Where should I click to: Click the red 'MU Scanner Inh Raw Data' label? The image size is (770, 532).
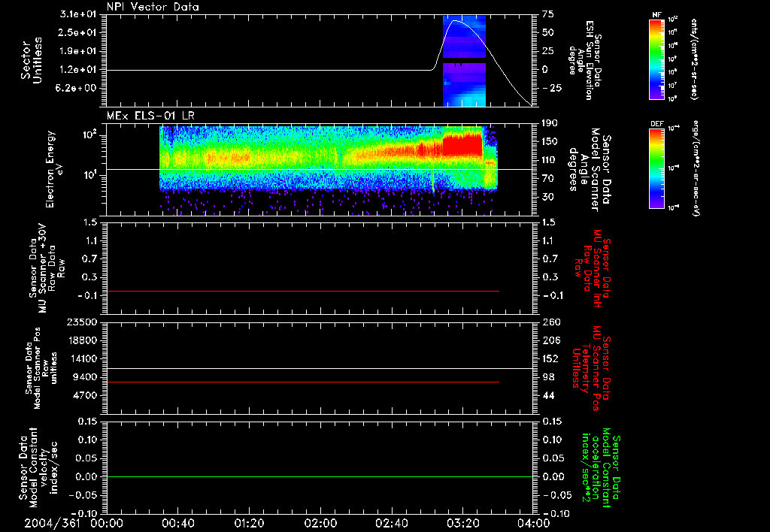click(x=591, y=268)
